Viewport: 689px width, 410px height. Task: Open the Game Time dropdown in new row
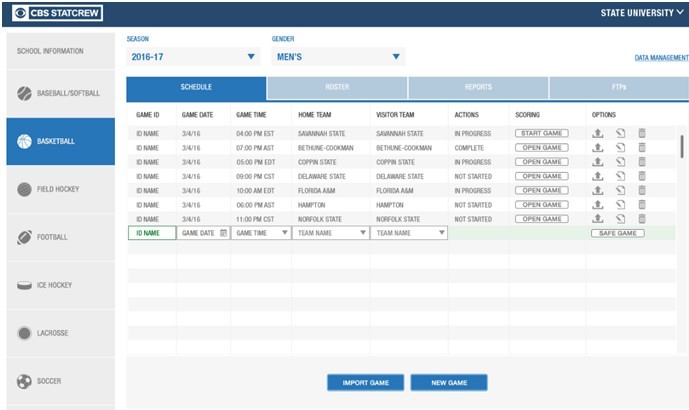pos(284,233)
